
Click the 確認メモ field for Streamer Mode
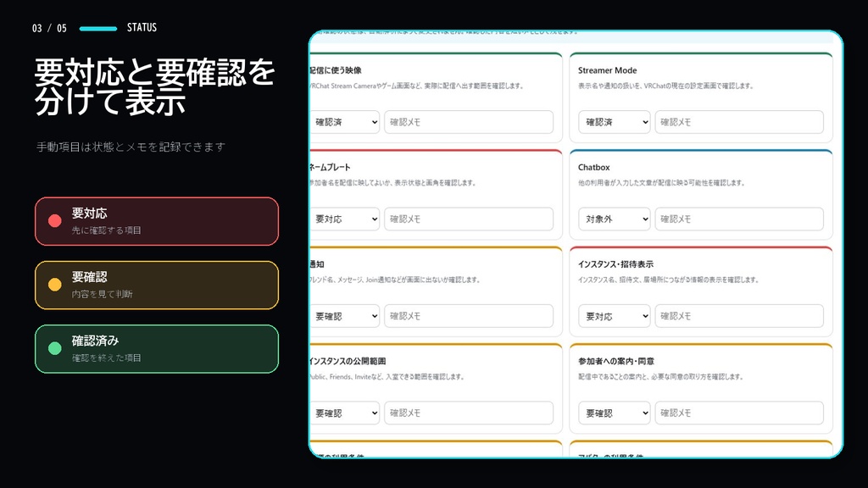[x=739, y=122]
